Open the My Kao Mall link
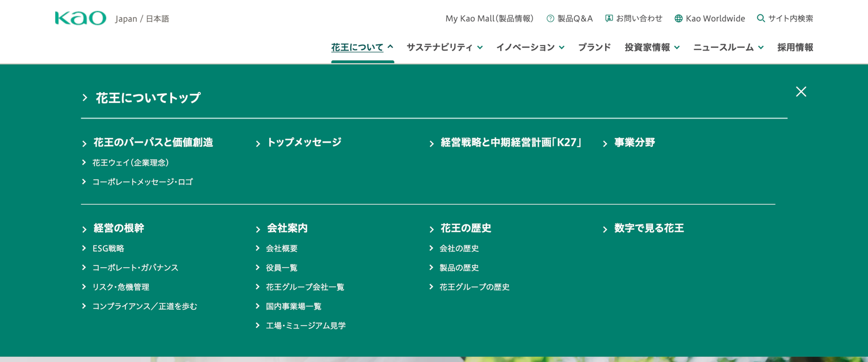 (489, 18)
